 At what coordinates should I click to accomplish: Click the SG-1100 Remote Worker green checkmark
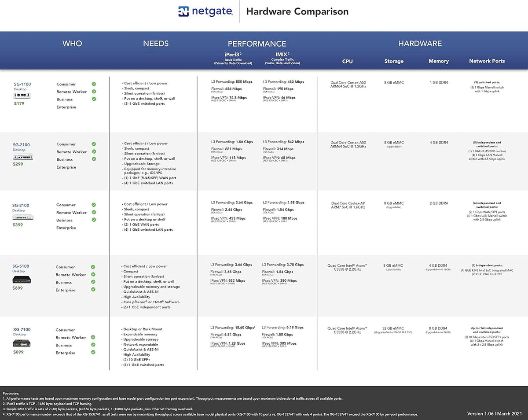point(94,91)
